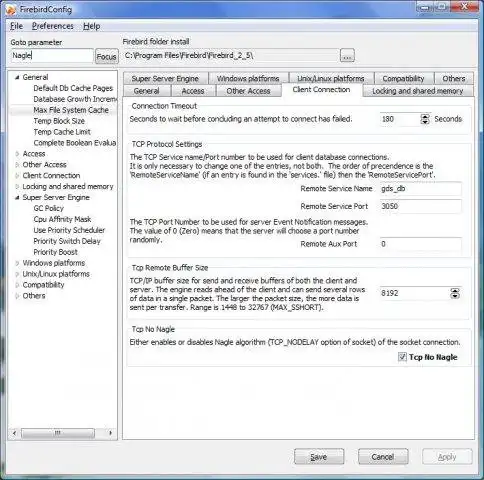Screen dimensions: 484x480
Task: Toggle the Tcp No Nagle checkbox
Action: (x=402, y=357)
